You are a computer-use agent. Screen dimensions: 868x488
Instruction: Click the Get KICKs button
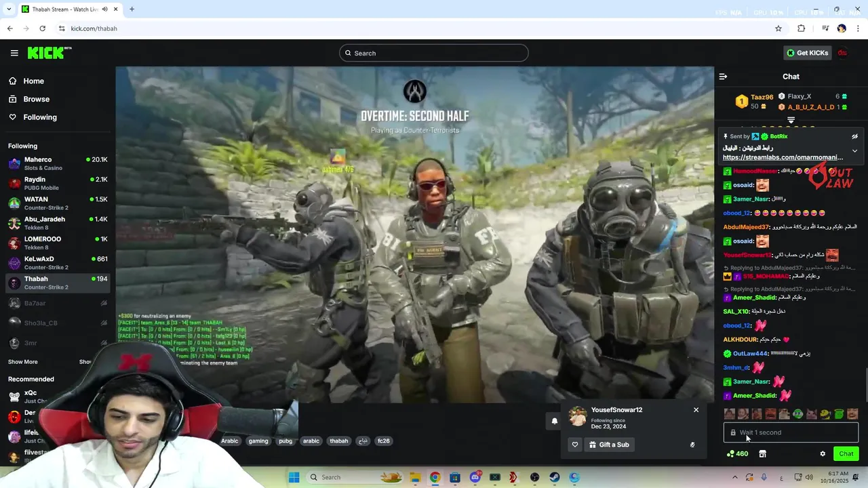tap(807, 53)
